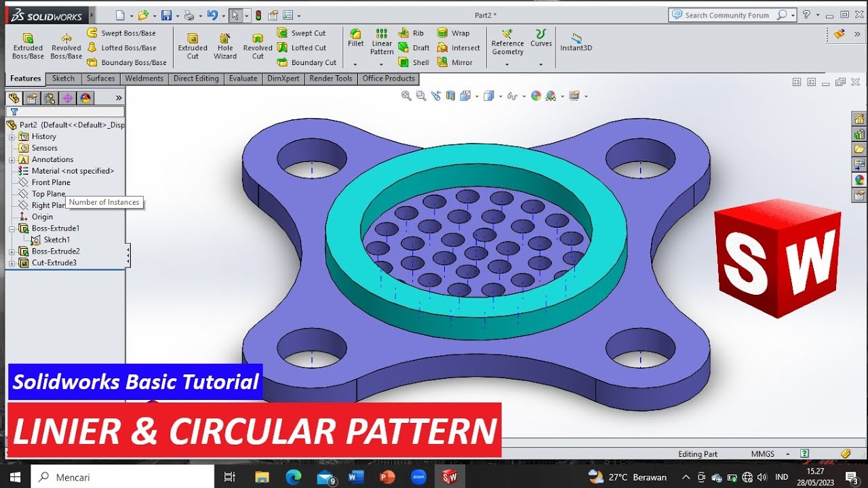Choose Swept Boss/Base feature

[121, 33]
